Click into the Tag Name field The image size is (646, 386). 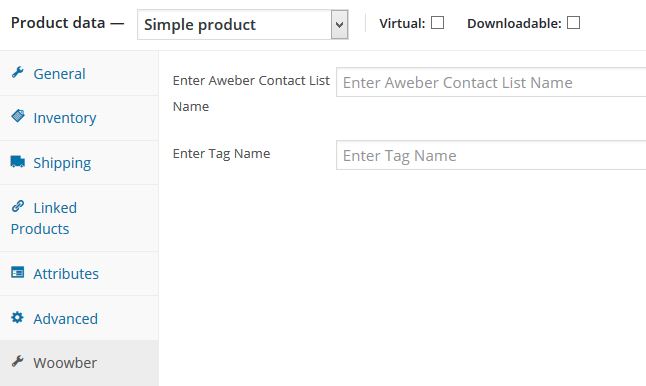pos(491,155)
